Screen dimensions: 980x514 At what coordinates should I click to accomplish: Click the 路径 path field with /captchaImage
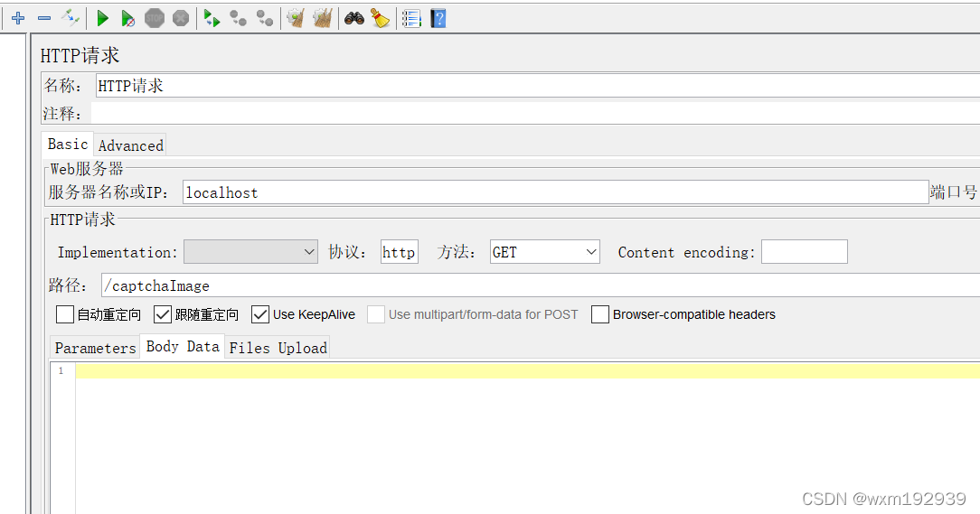pyautogui.click(x=541, y=285)
